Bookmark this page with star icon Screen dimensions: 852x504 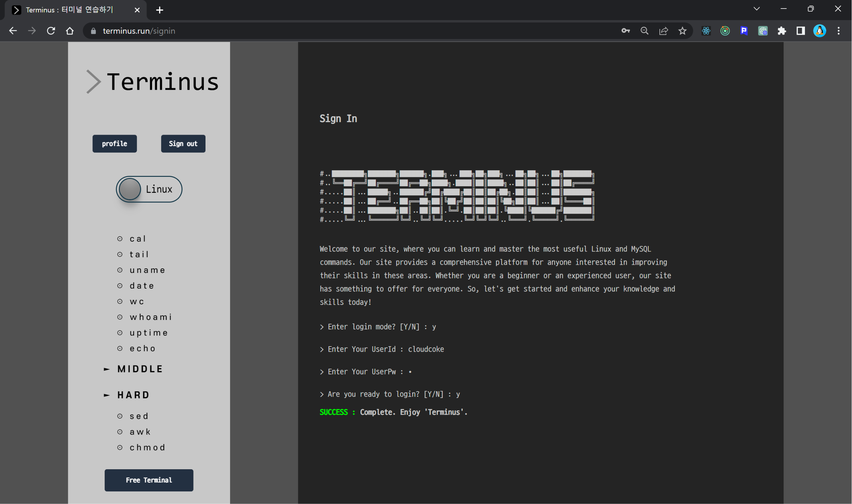(x=682, y=31)
